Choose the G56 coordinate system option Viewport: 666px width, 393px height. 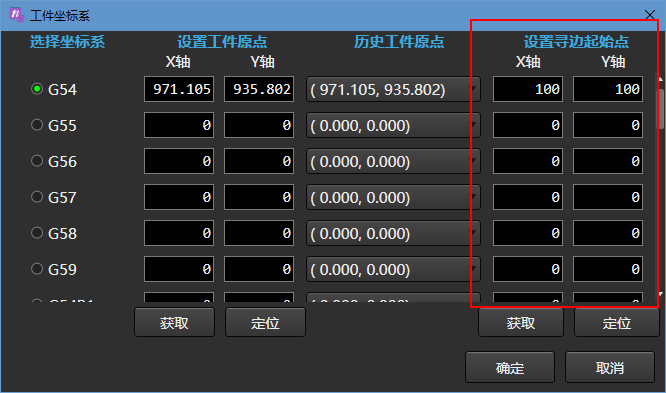pos(37,161)
